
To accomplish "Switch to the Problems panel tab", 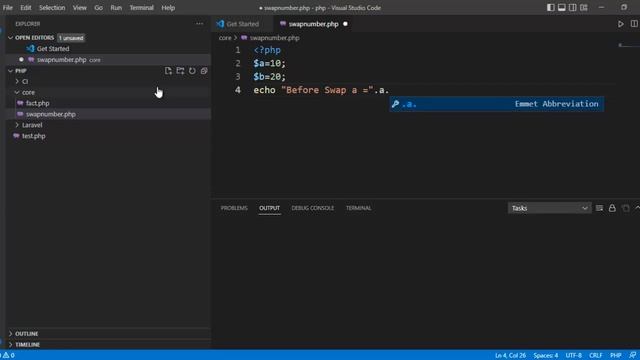I will [x=234, y=208].
